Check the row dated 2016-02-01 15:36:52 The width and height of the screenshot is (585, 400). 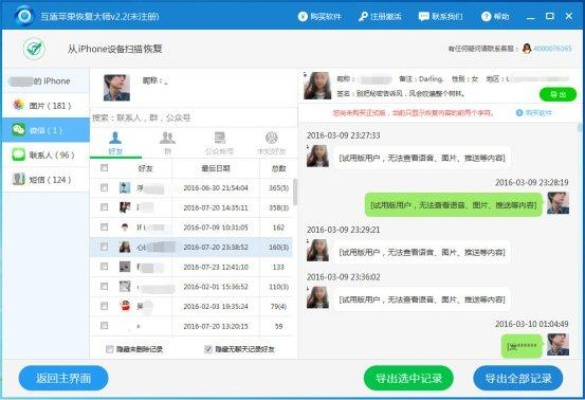click(x=104, y=286)
